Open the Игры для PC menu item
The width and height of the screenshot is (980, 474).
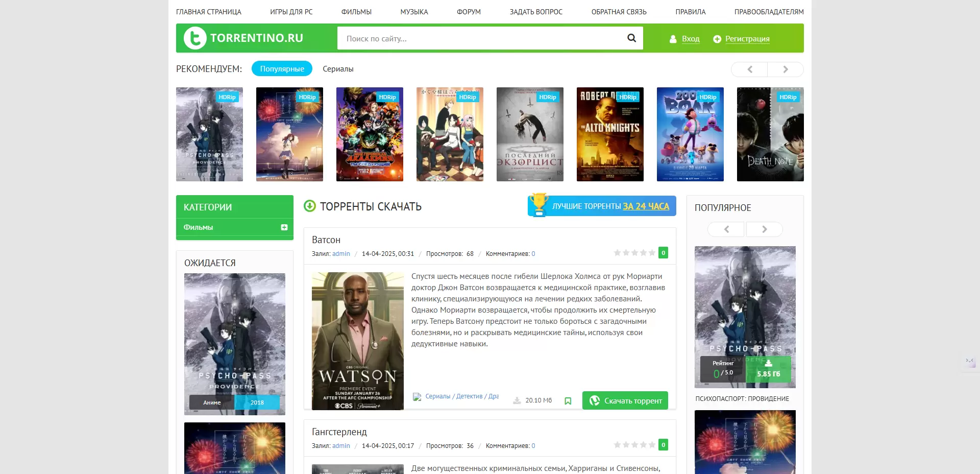(291, 12)
